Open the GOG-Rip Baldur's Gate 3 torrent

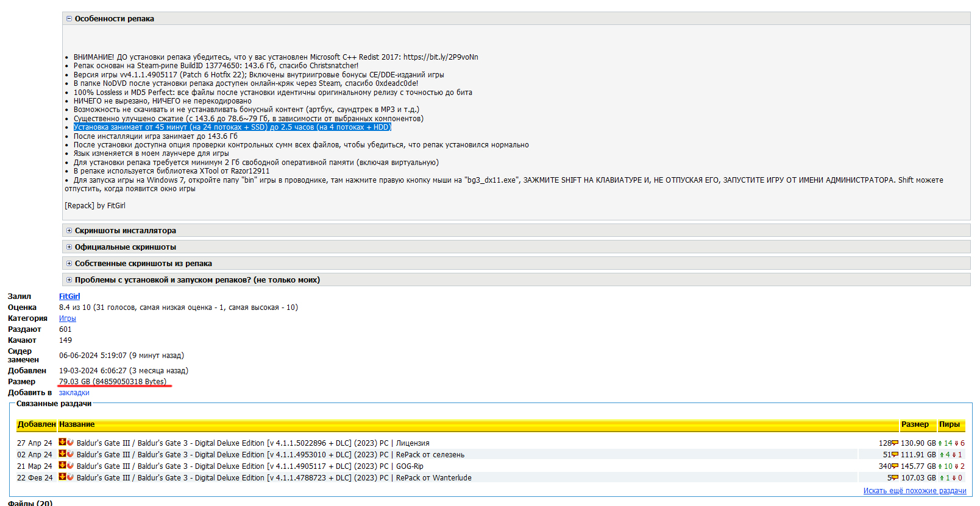coord(250,466)
